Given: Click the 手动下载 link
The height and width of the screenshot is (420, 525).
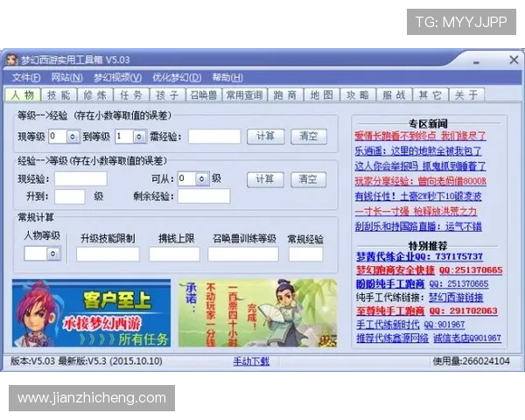Looking at the screenshot, I should [251, 361].
